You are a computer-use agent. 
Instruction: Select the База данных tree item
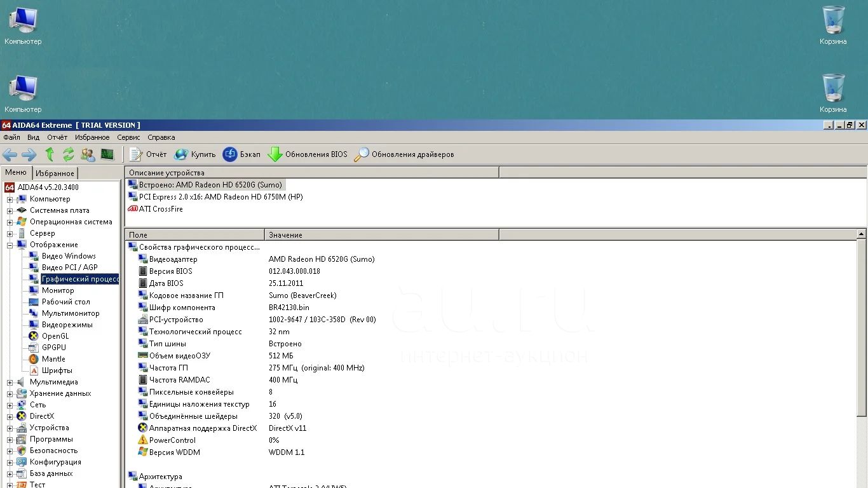[x=44, y=473]
